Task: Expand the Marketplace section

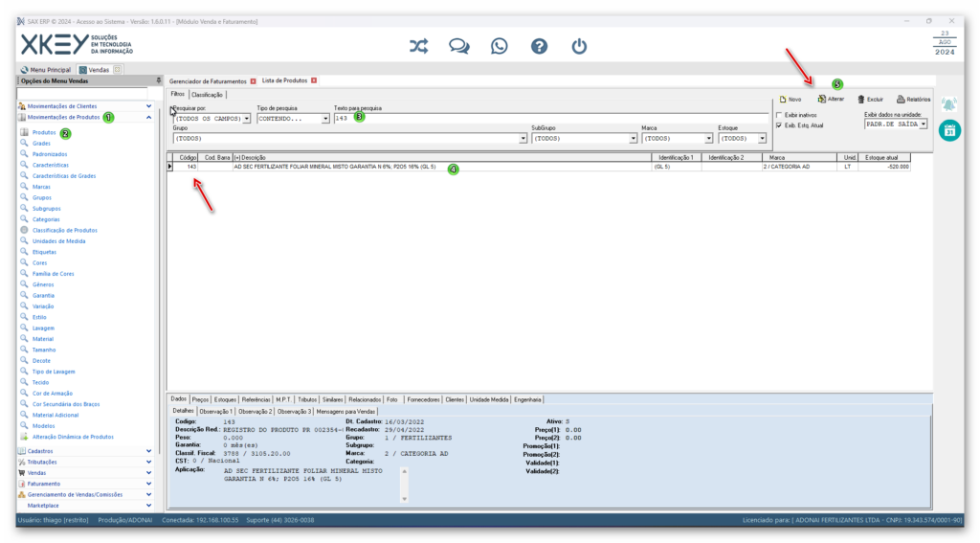Action: (148, 506)
